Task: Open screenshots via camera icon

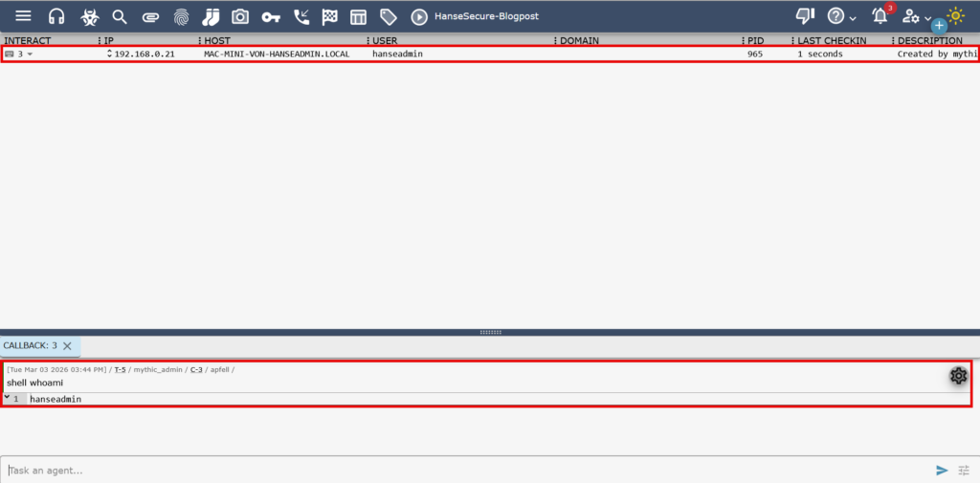Action: [240, 16]
